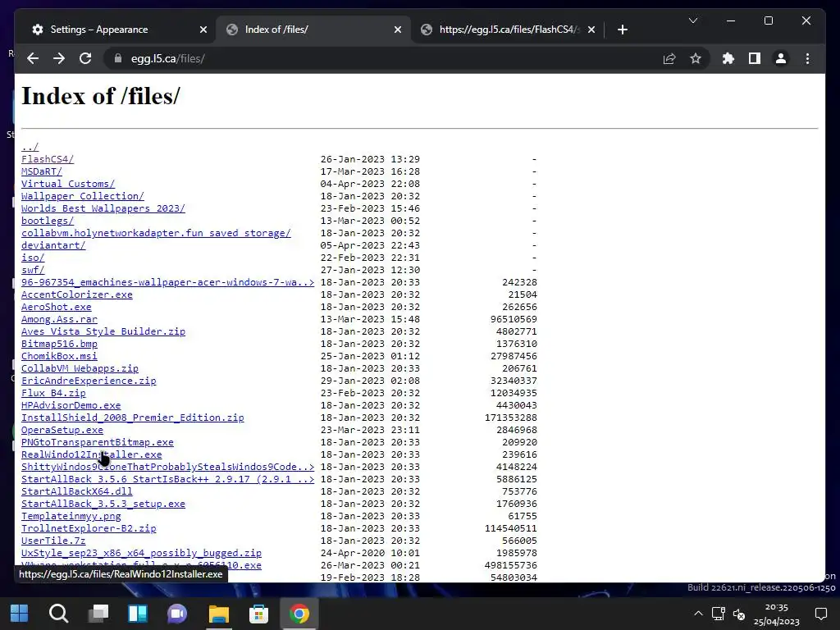Image resolution: width=840 pixels, height=630 pixels.
Task: Open File Explorer from the taskbar
Action: [218, 614]
